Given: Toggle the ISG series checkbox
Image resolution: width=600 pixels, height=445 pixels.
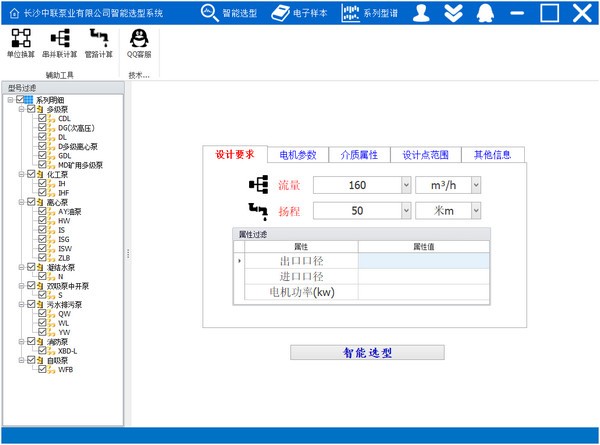Looking at the screenshot, I should click(x=42, y=239).
